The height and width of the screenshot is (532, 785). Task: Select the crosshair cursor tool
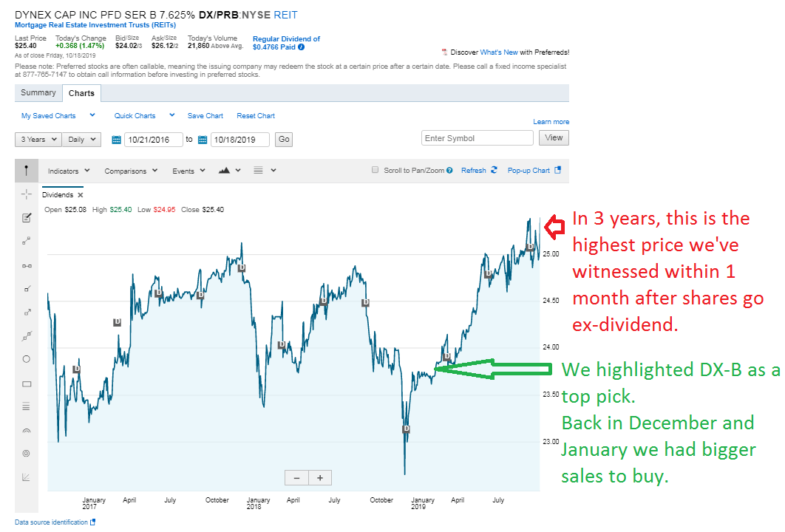click(x=27, y=194)
